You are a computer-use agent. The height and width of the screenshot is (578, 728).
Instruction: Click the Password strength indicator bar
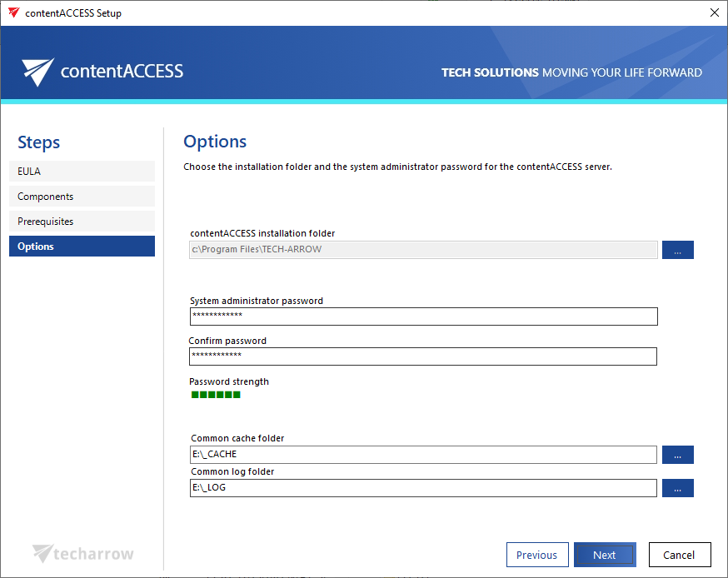click(x=214, y=396)
